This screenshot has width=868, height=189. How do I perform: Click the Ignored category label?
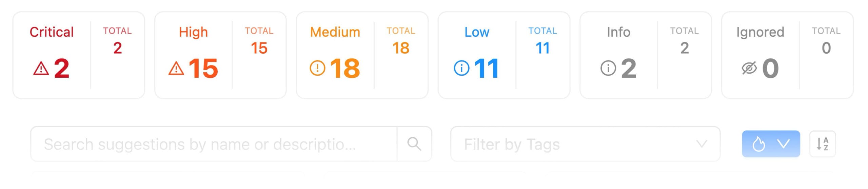coord(760,32)
